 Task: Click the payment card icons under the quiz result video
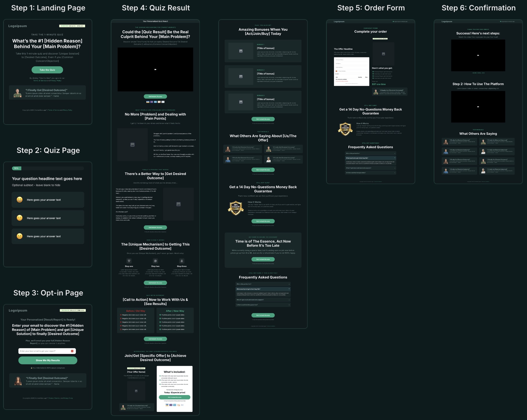pyautogui.click(x=155, y=102)
